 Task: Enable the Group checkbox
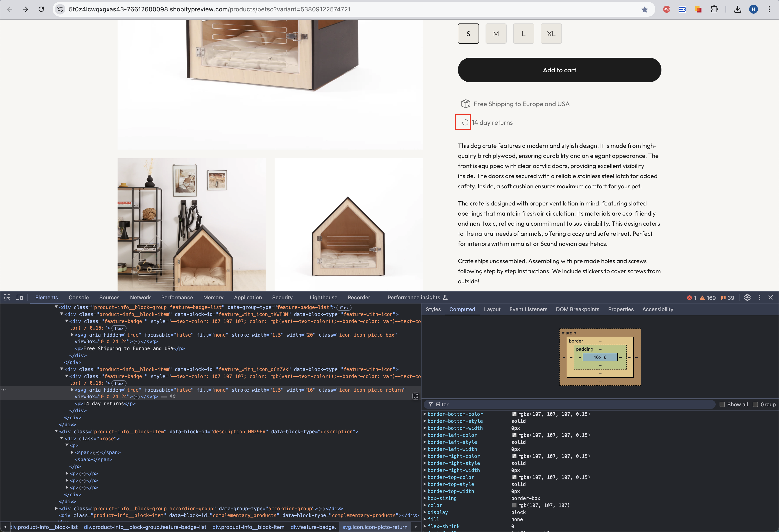[755, 404]
